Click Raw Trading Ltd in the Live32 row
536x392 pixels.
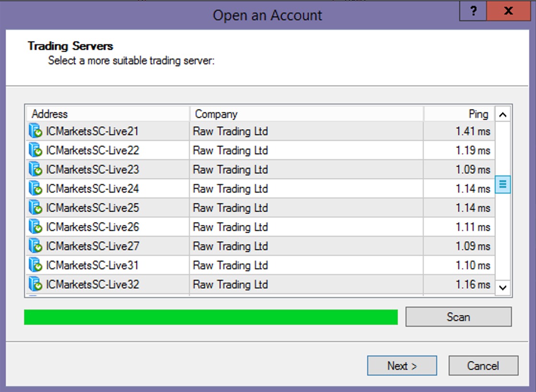231,284
